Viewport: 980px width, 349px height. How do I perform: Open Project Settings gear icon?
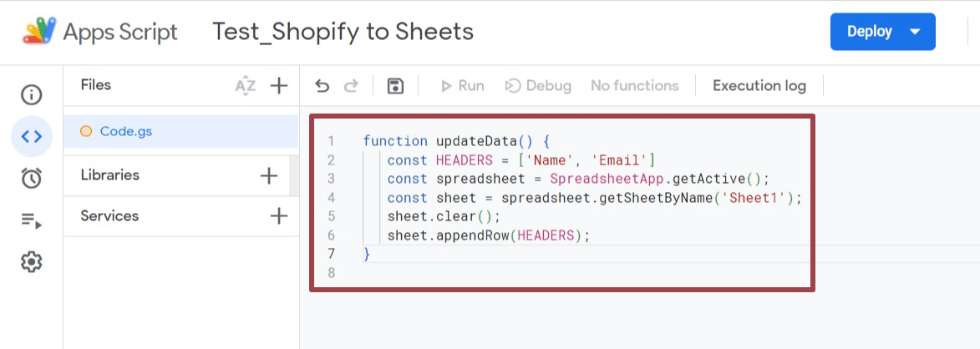coord(31,261)
